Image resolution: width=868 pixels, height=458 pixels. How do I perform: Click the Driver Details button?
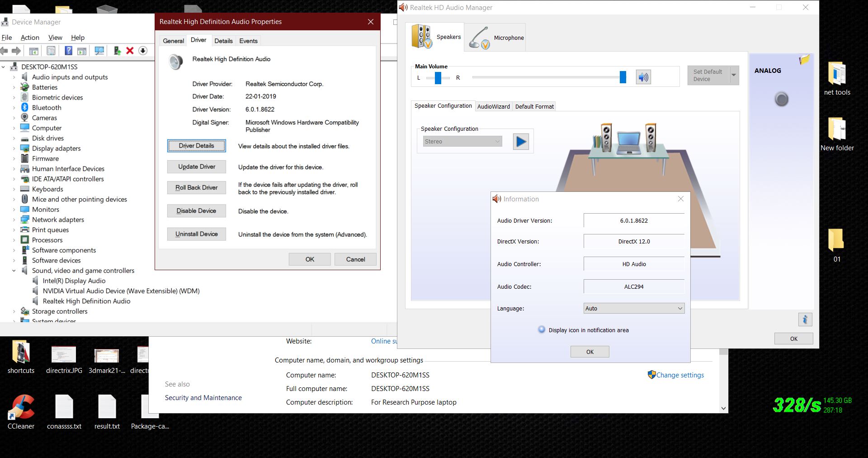(x=196, y=146)
